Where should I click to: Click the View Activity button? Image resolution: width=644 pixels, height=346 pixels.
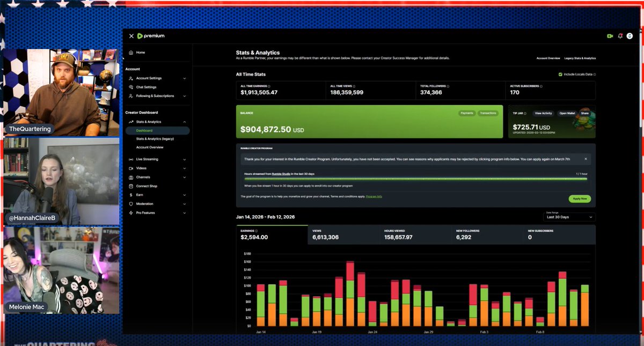(543, 113)
